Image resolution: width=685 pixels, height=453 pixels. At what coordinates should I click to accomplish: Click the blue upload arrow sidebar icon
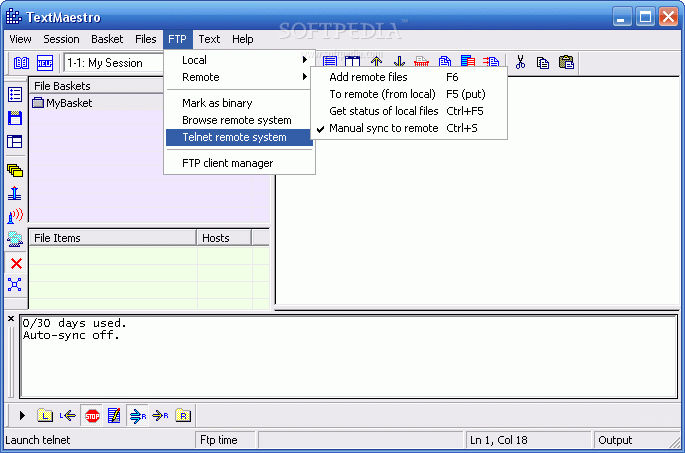pyautogui.click(x=15, y=193)
